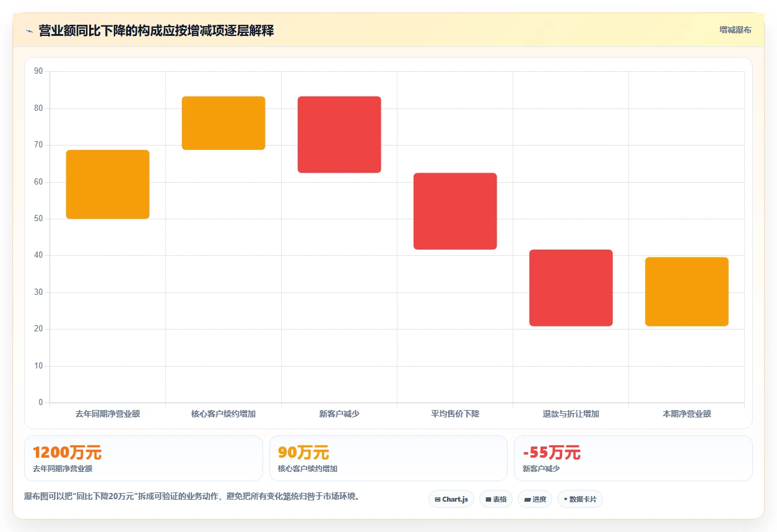Image resolution: width=777 pixels, height=532 pixels.
Task: Click the 核心客户续约增加 orange bar
Action: click(x=224, y=123)
